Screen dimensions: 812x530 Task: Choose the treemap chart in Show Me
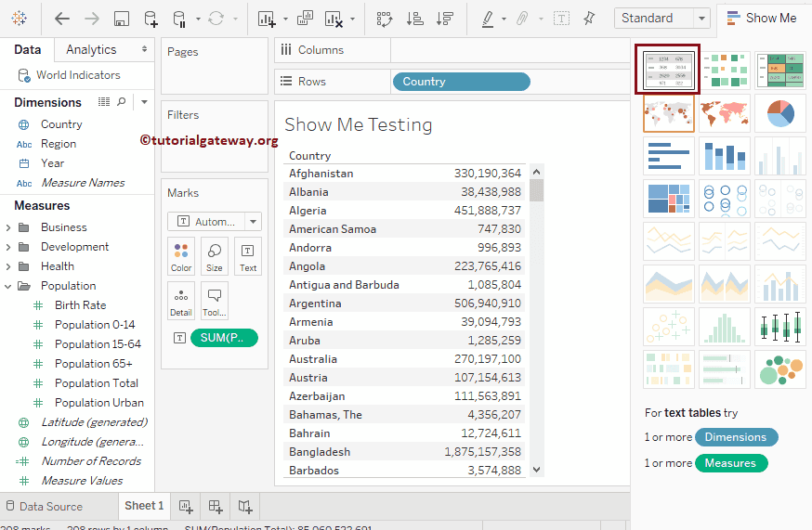tap(668, 199)
